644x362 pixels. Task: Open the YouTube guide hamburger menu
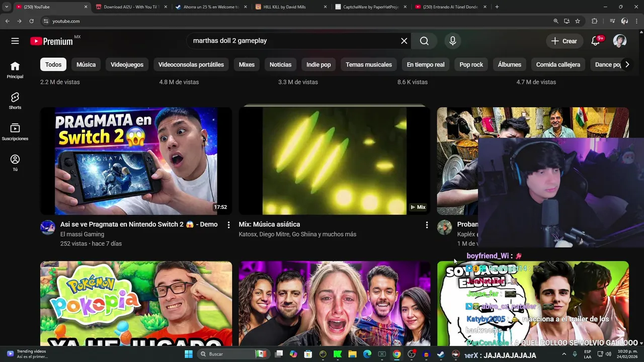click(x=15, y=41)
